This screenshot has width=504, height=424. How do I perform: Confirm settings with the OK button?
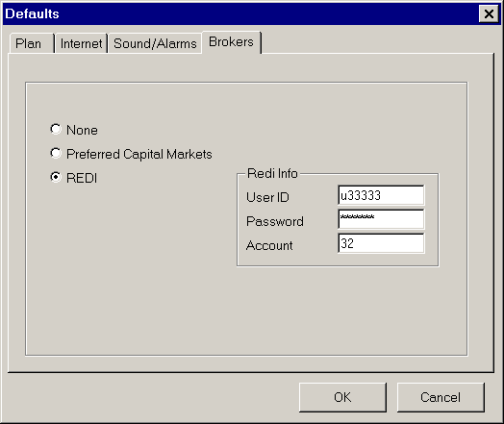click(x=342, y=397)
